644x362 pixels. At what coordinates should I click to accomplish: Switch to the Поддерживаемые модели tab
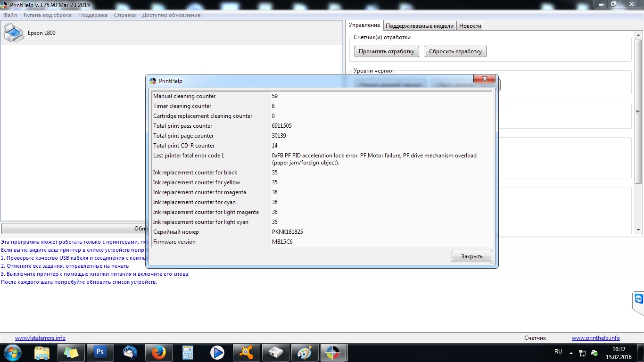coord(420,26)
